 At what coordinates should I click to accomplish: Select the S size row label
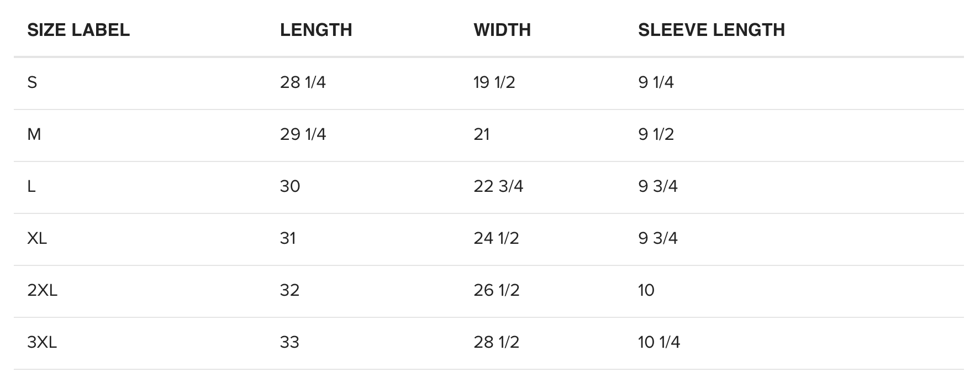pyautogui.click(x=32, y=82)
